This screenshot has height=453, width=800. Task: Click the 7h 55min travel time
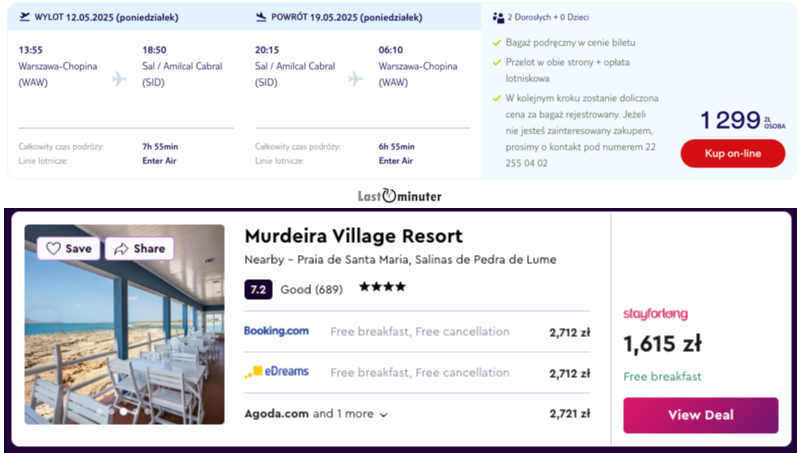[x=160, y=146]
